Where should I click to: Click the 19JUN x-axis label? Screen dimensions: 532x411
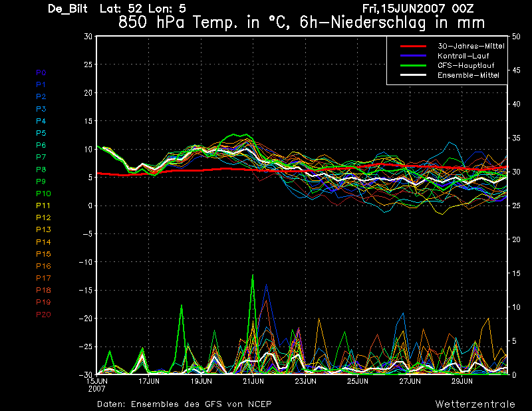[x=201, y=381]
